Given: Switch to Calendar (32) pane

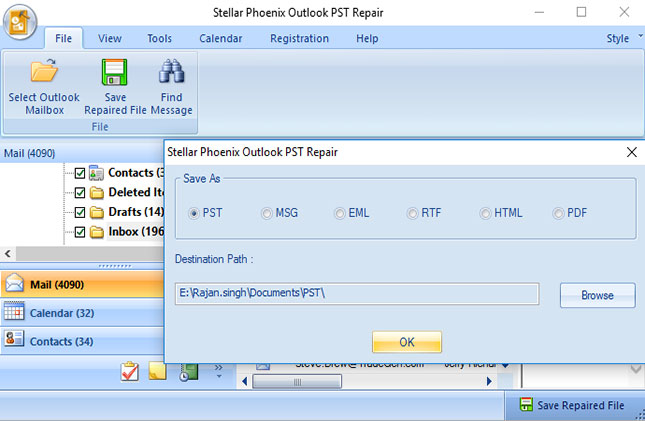Looking at the screenshot, I should [x=82, y=313].
